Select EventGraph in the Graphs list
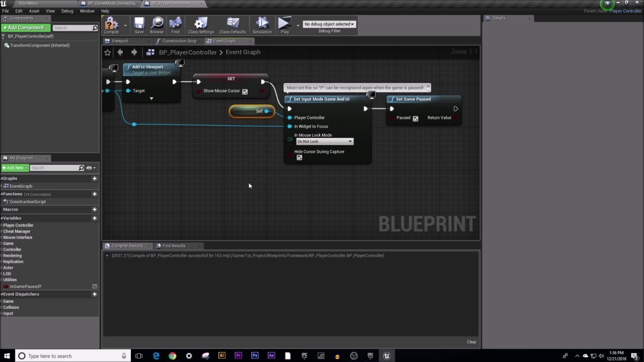 coord(21,186)
